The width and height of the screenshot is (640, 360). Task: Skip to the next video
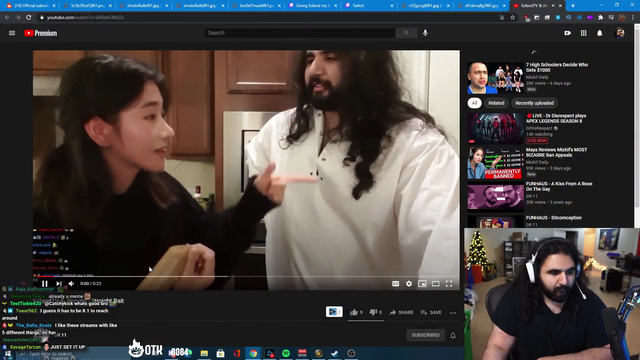[59, 284]
